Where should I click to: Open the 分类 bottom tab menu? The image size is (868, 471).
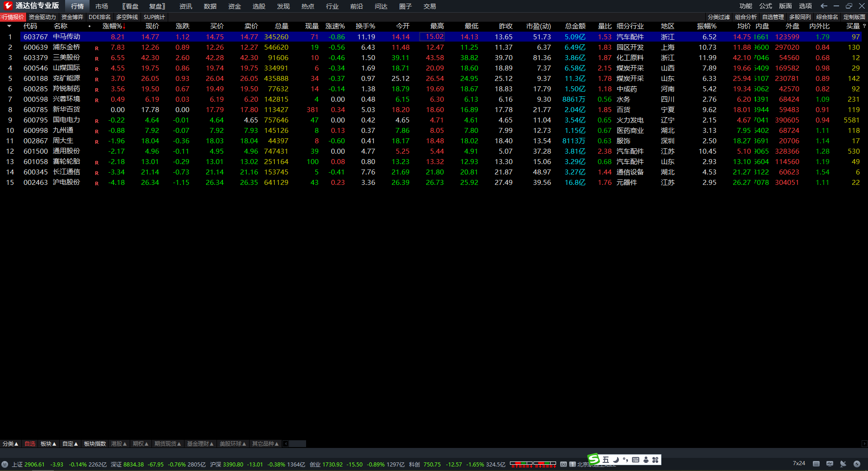pos(10,444)
